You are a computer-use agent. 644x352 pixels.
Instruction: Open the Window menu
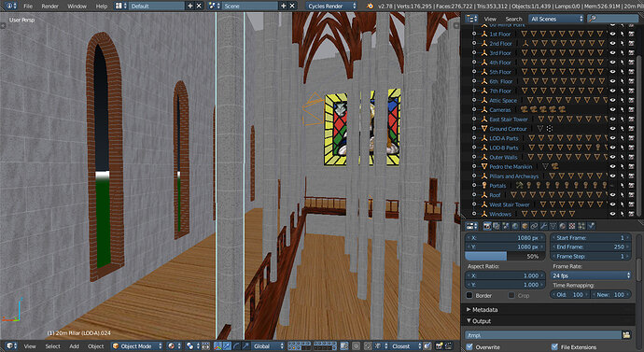click(x=77, y=7)
